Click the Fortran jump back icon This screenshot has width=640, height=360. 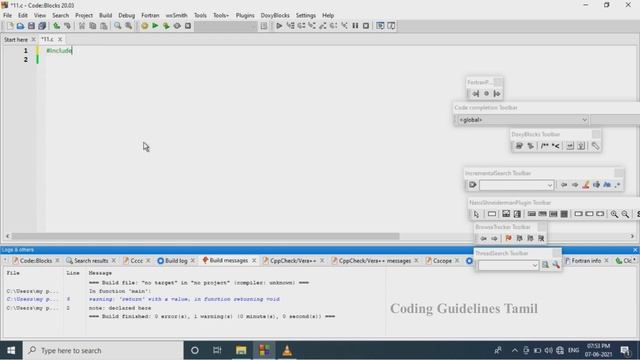point(476,93)
